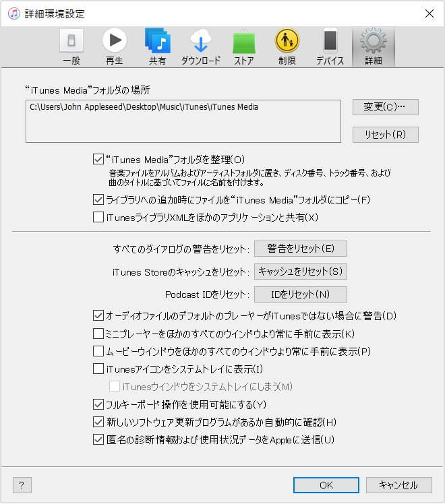Uncheck 匿名の診断情報をAppleに送信(U) checkbox
The height and width of the screenshot is (504, 445).
[98, 439]
